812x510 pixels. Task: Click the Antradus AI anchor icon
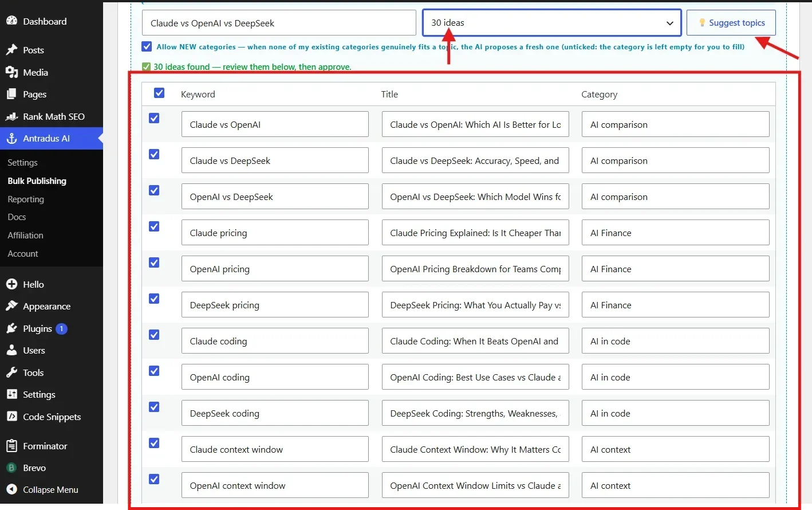pos(11,138)
